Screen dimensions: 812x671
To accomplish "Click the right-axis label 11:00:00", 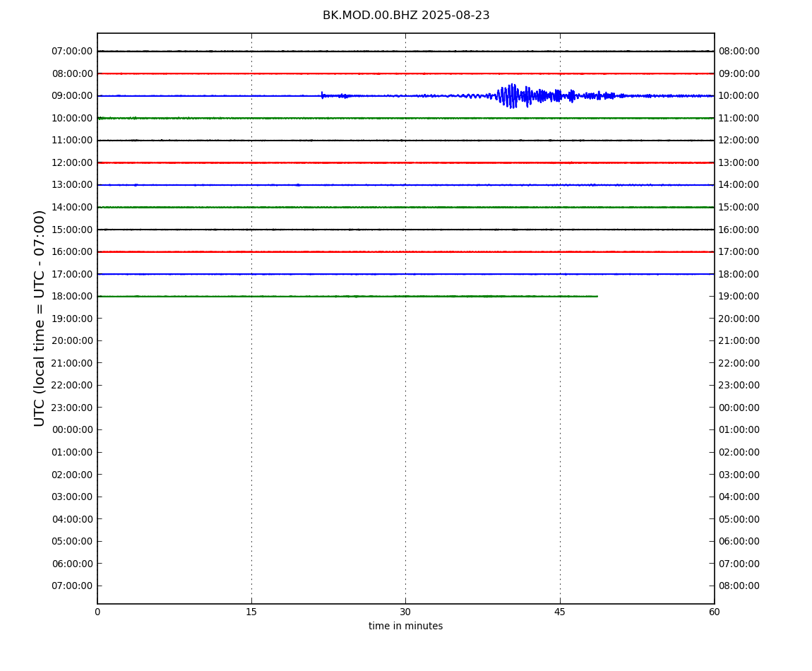I will click(x=739, y=118).
